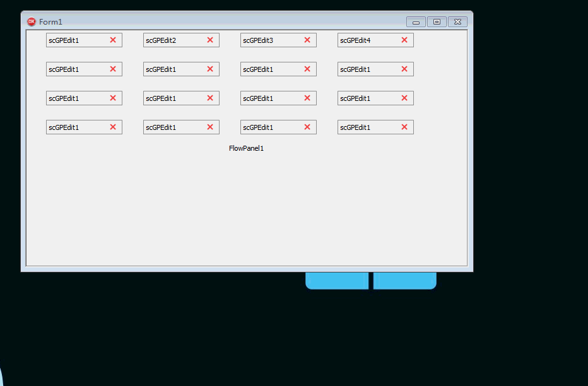Click the red X in scGPEdit2 field
The width and height of the screenshot is (588, 386).
point(210,40)
